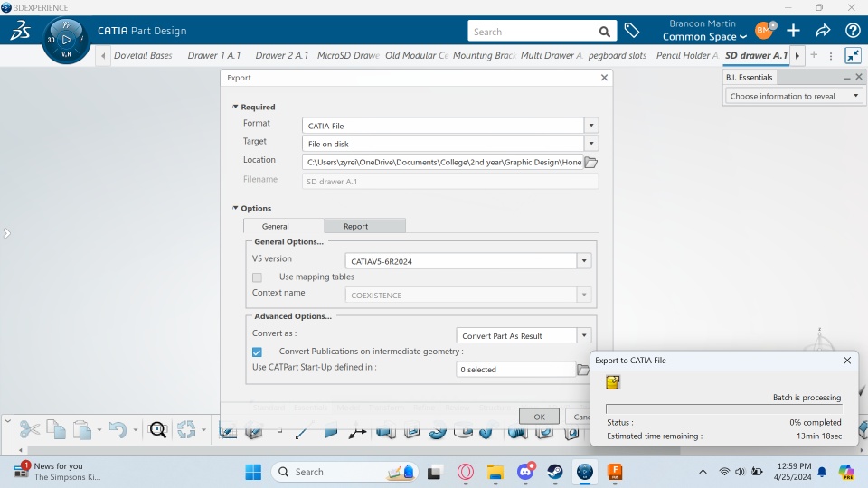Browse folder icon for CATPart Start-Up
This screenshot has height=488, width=868.
click(x=583, y=370)
